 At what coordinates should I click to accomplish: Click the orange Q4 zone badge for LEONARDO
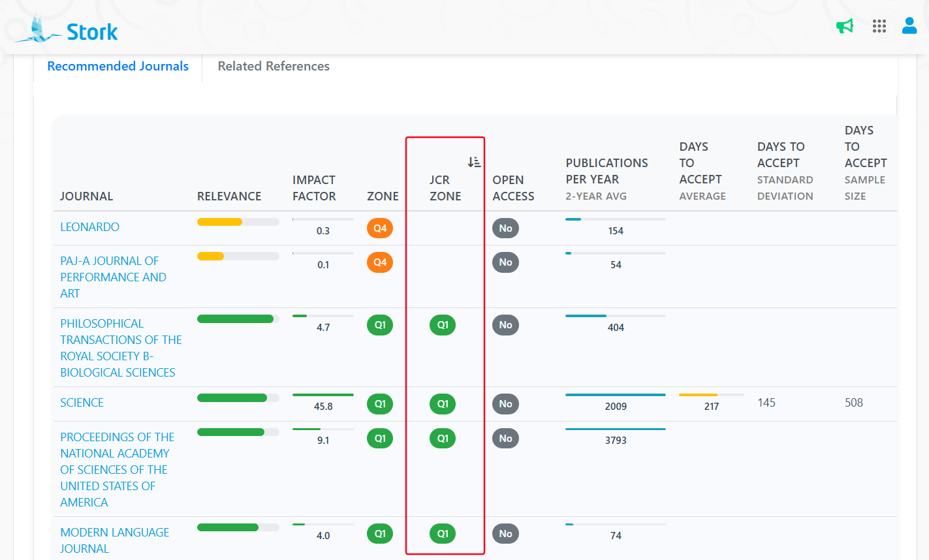[x=380, y=228]
